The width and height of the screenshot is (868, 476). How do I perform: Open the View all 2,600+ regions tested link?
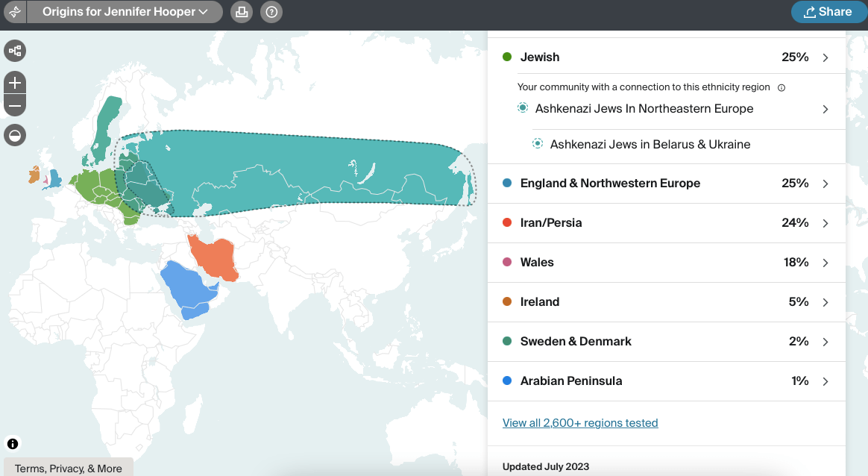pyautogui.click(x=579, y=422)
